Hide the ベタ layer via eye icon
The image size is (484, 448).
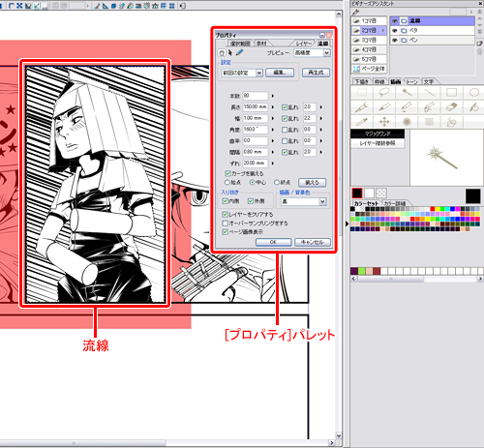(x=395, y=31)
